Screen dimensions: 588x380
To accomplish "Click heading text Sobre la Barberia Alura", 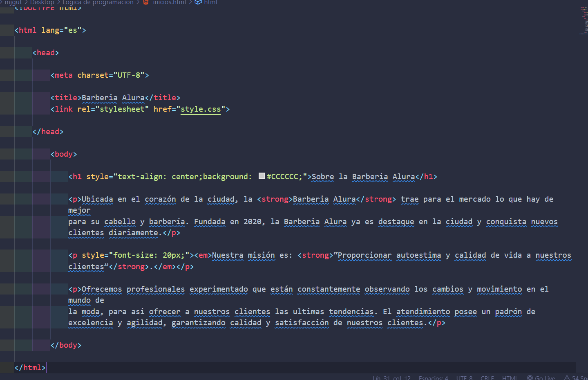I will coord(363,177).
